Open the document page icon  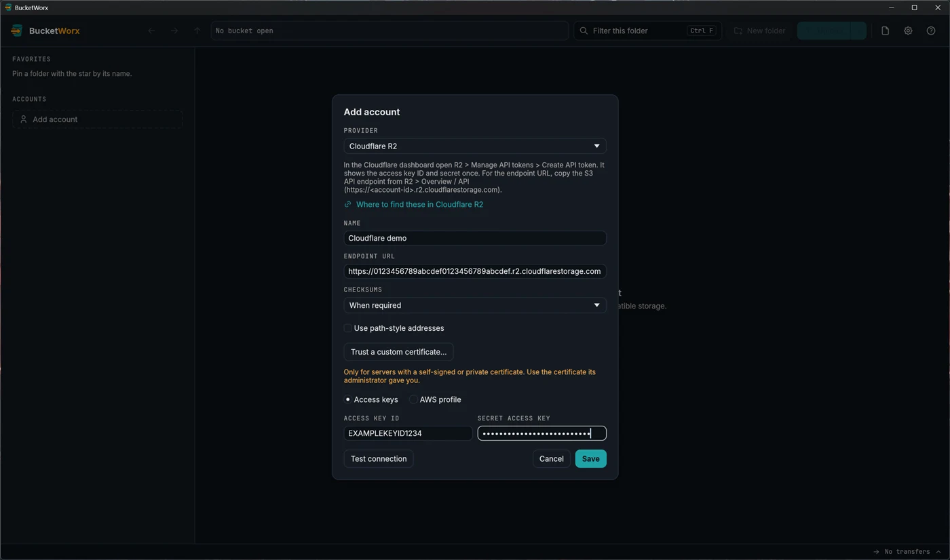point(885,31)
